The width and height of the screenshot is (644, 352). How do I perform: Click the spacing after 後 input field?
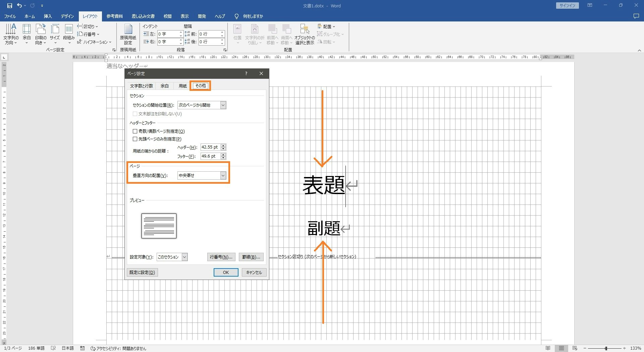pyautogui.click(x=209, y=42)
